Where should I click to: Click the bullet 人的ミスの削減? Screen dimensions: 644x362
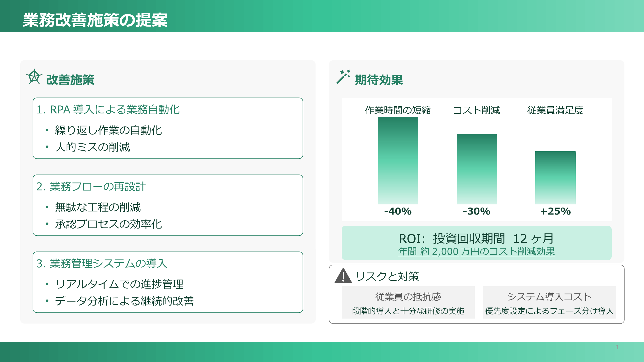point(92,147)
